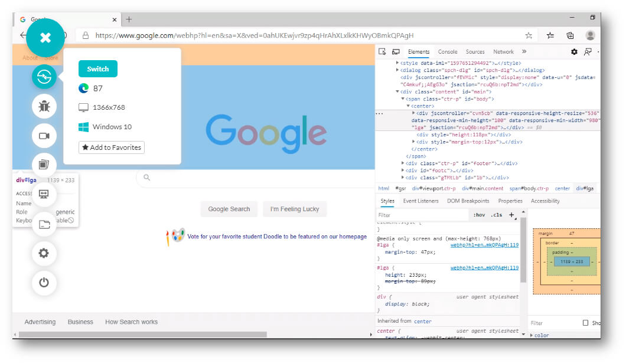Screen dimensions: 626x364
Task: Click the power icon to end the session
Action: tap(44, 283)
